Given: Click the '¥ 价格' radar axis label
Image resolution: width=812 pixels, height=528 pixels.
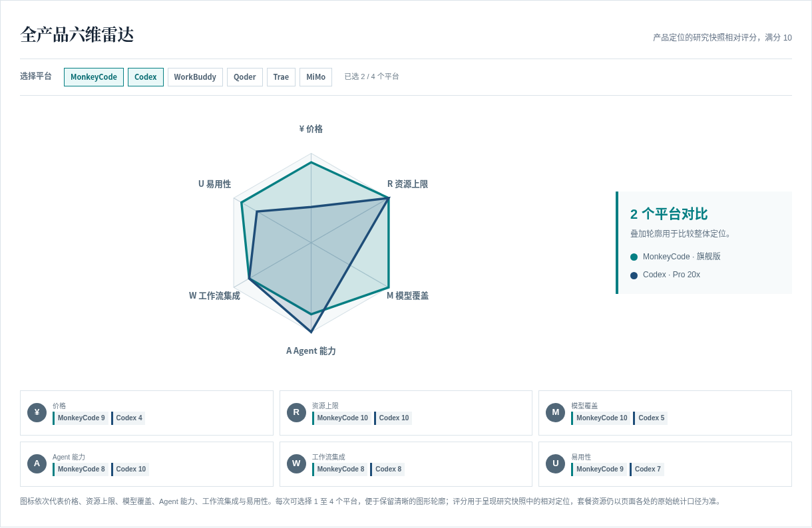Looking at the screenshot, I should coord(311,129).
